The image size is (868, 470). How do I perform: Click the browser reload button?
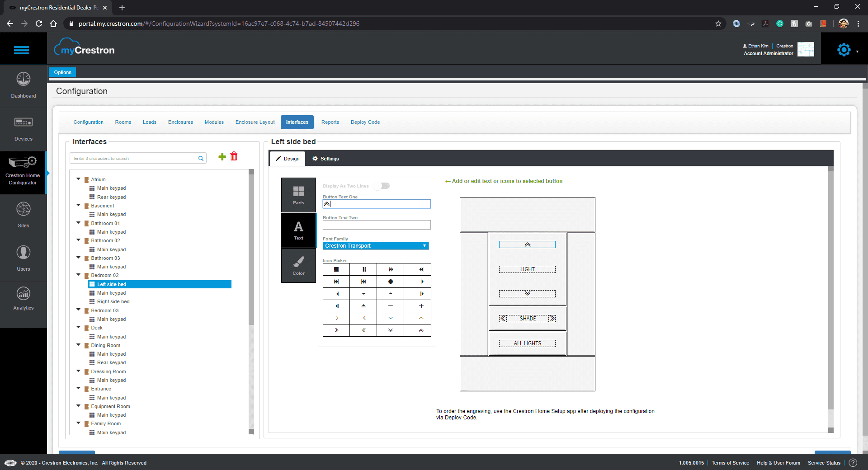pos(39,23)
